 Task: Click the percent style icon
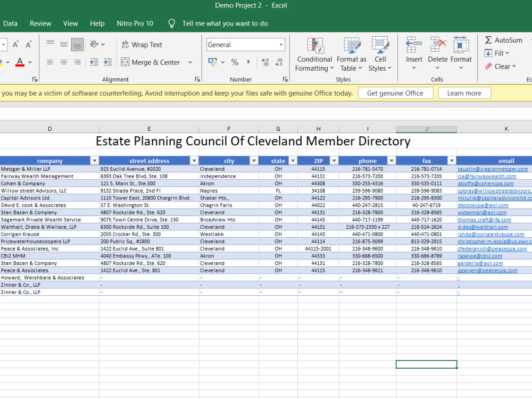click(x=235, y=62)
